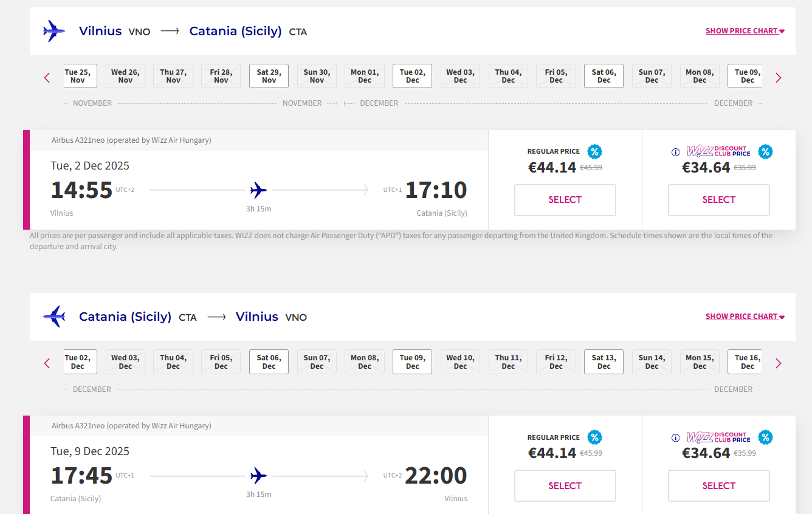This screenshot has width=812, height=514.
Task: Click the return plane icon beside Catania
Action: (54, 317)
